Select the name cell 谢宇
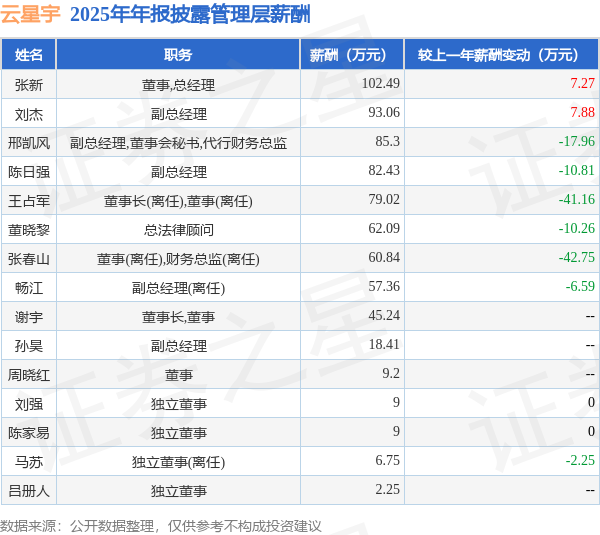600x535 pixels. [x=29, y=317]
